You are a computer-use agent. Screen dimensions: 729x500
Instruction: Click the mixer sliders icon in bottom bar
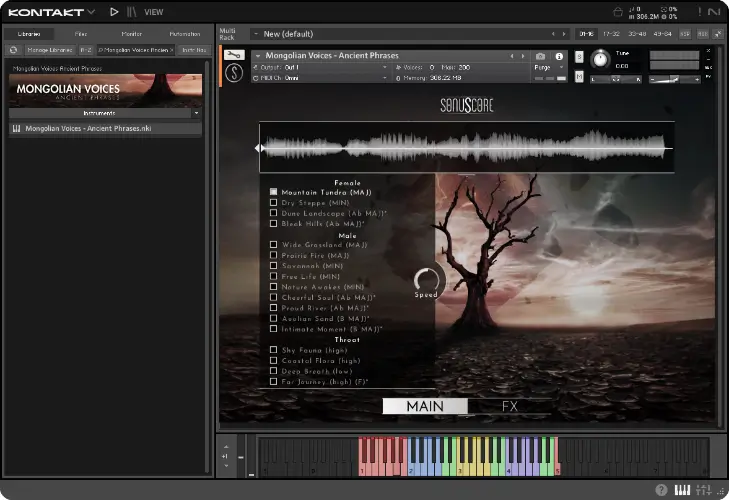(702, 490)
